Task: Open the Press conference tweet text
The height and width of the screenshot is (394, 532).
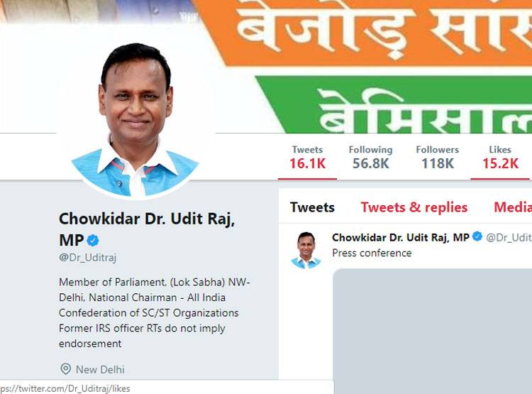Action: 372,253
